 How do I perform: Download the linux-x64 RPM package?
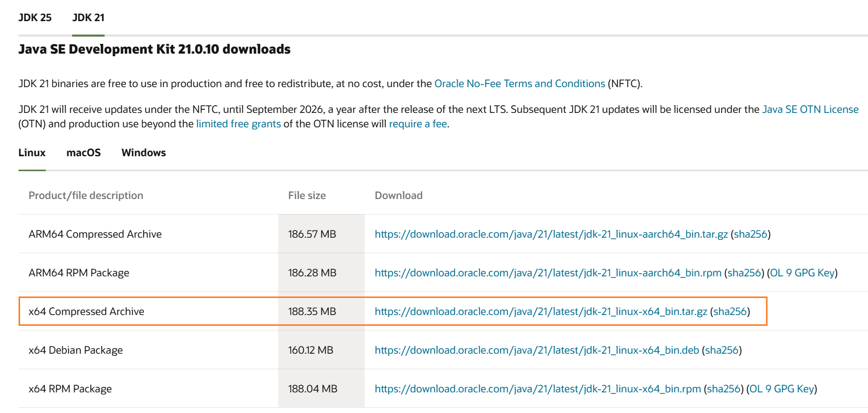(538, 389)
